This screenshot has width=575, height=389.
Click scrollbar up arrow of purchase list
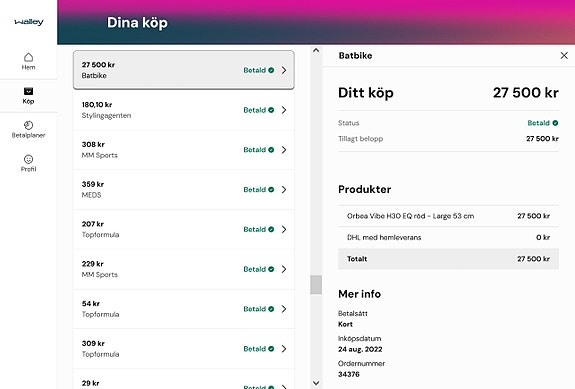point(316,51)
